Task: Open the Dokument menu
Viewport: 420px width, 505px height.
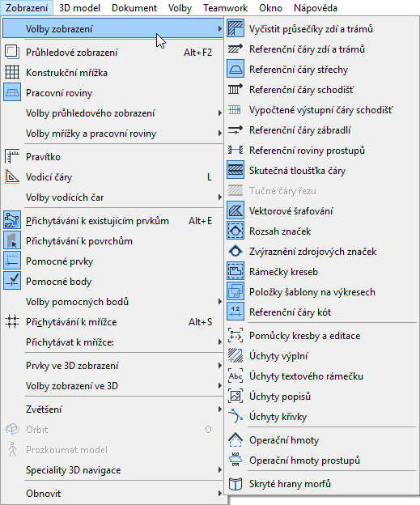Action: (x=134, y=8)
